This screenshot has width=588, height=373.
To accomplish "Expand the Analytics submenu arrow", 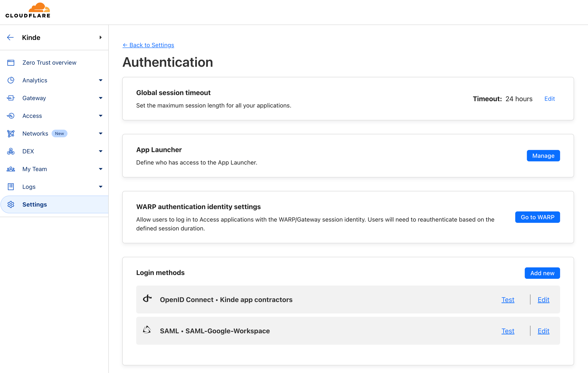I will (100, 80).
